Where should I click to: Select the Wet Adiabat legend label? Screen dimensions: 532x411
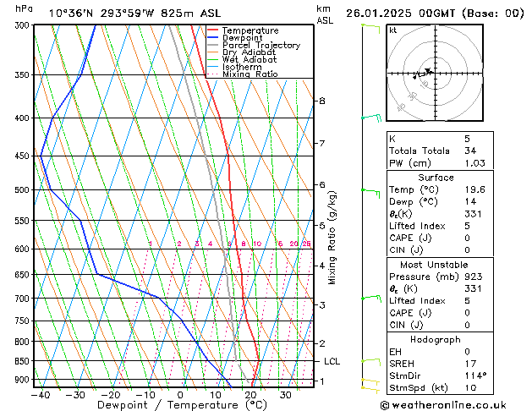coord(250,60)
